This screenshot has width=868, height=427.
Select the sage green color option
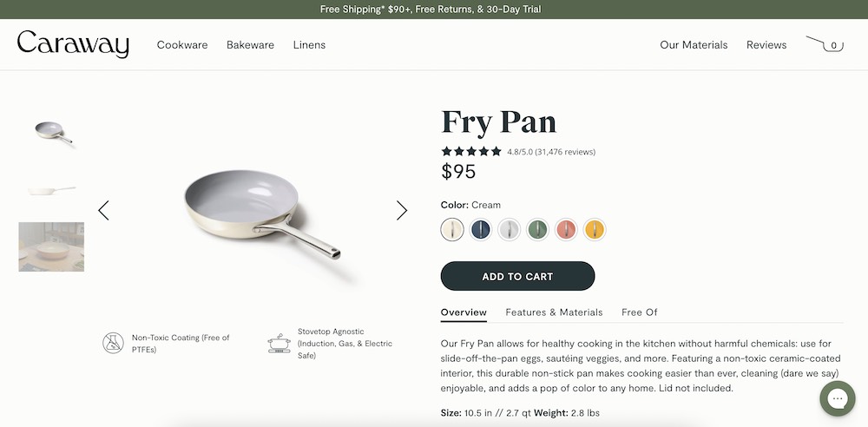[x=538, y=229]
